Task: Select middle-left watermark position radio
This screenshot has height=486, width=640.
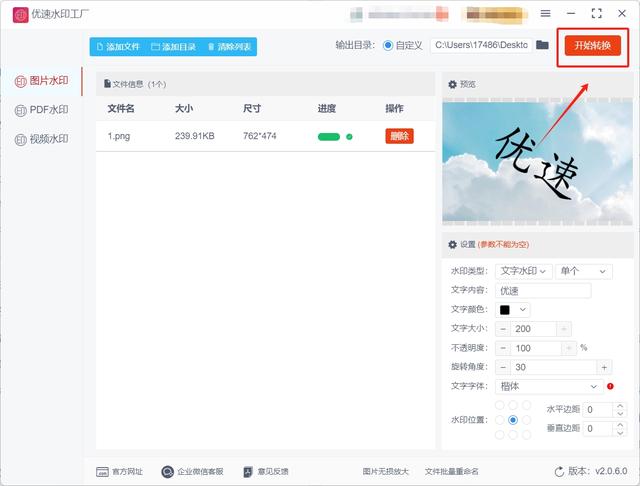Action: point(499,420)
